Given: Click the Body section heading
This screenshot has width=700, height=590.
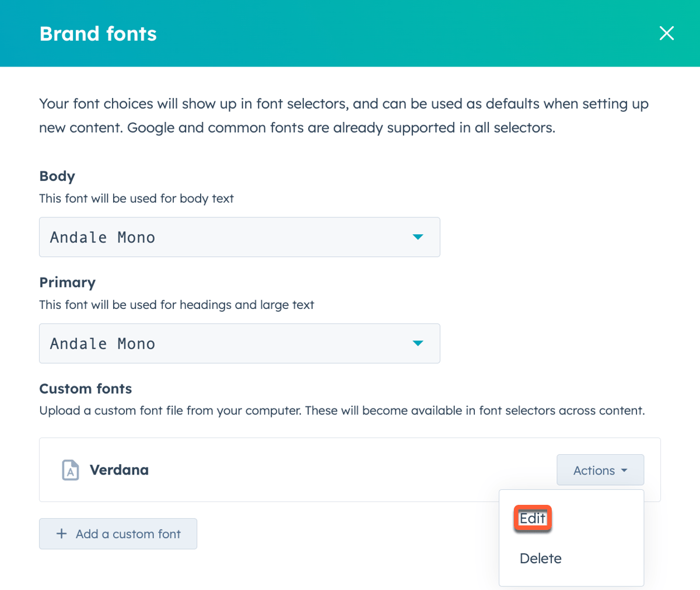Looking at the screenshot, I should pyautogui.click(x=57, y=176).
